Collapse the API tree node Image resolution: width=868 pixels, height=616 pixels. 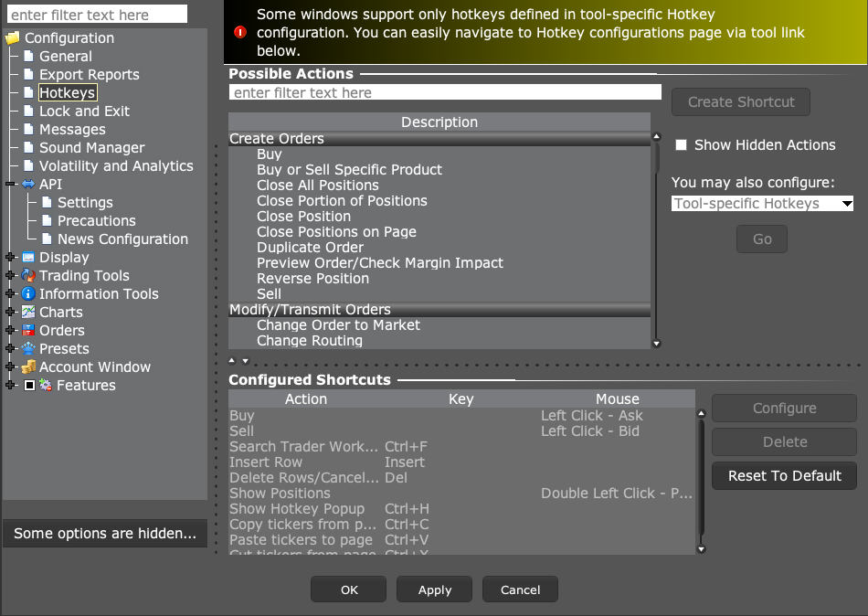click(x=10, y=184)
